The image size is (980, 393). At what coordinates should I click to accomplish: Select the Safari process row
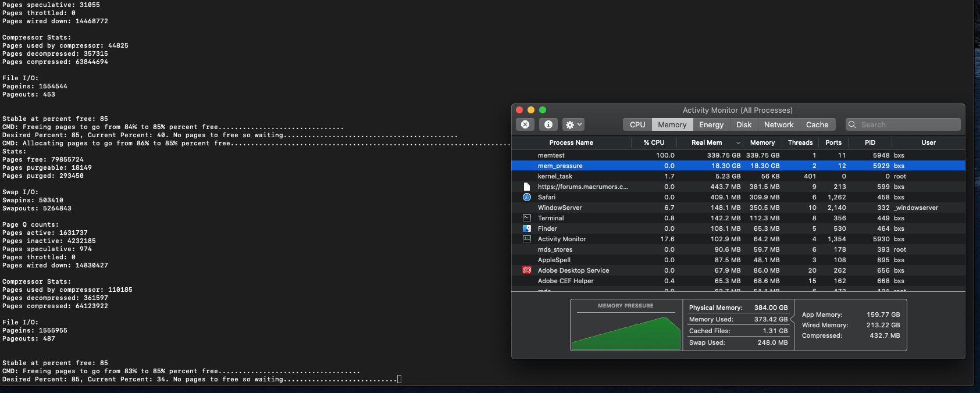coord(738,197)
